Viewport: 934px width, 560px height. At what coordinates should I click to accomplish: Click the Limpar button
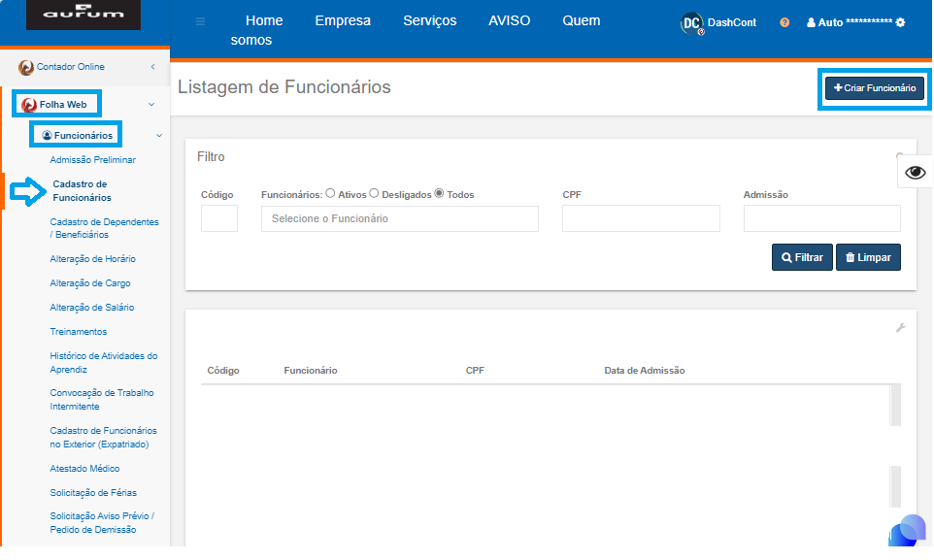tap(868, 257)
